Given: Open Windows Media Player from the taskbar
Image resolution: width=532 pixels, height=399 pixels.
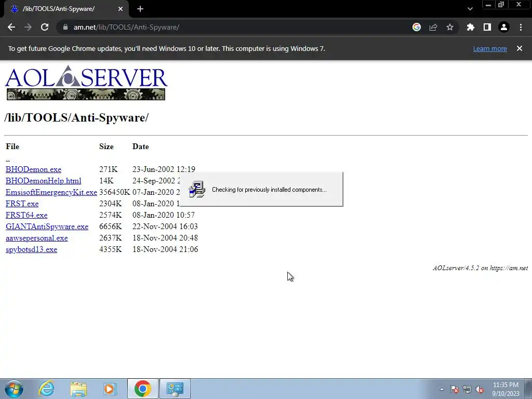Looking at the screenshot, I should click(x=110, y=389).
